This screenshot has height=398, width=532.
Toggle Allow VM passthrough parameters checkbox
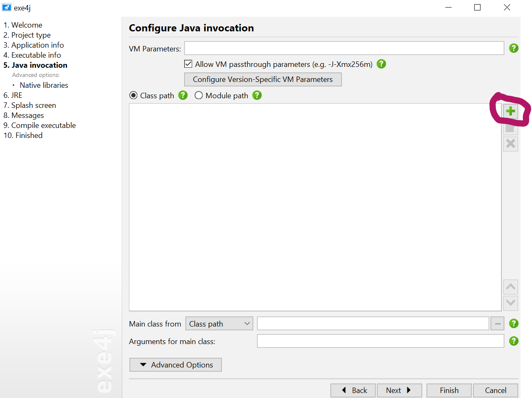[188, 64]
